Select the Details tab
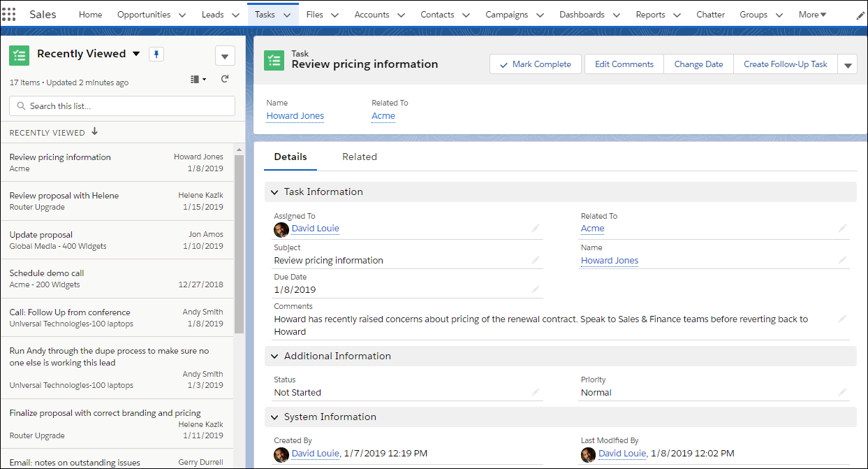This screenshot has height=469, width=868. coord(290,157)
